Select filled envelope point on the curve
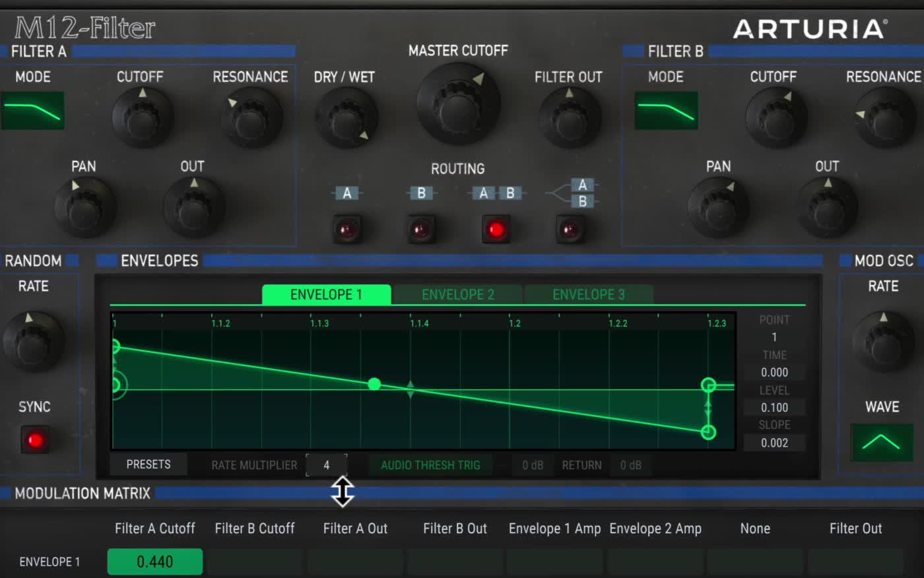This screenshot has height=578, width=924. tap(374, 384)
